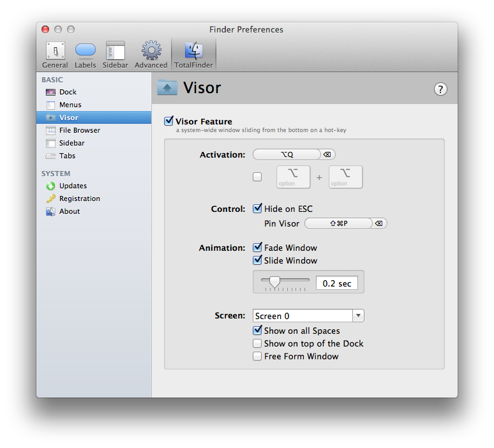Close the Finder Preferences window
Image resolution: width=494 pixels, height=448 pixels.
click(x=45, y=29)
